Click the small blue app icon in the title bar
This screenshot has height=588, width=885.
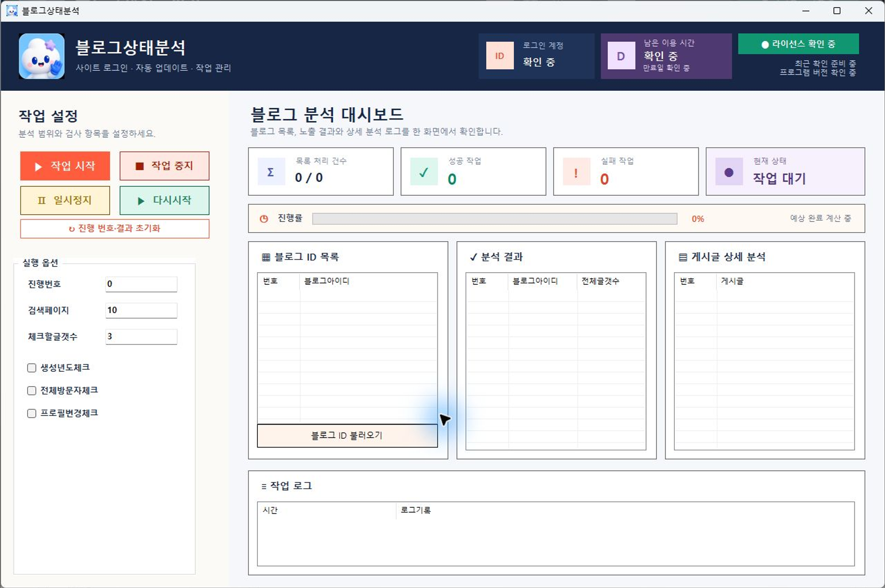[12, 11]
